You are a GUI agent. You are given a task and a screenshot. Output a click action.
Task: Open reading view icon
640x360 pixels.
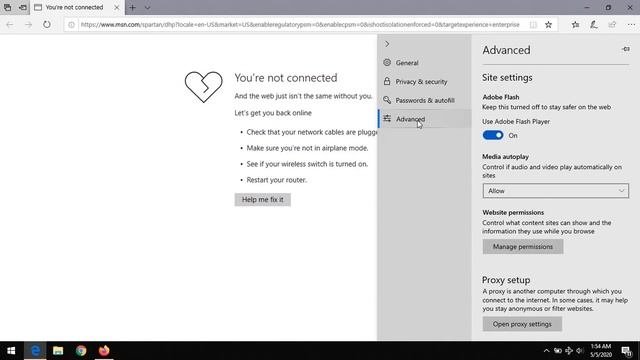click(533, 24)
